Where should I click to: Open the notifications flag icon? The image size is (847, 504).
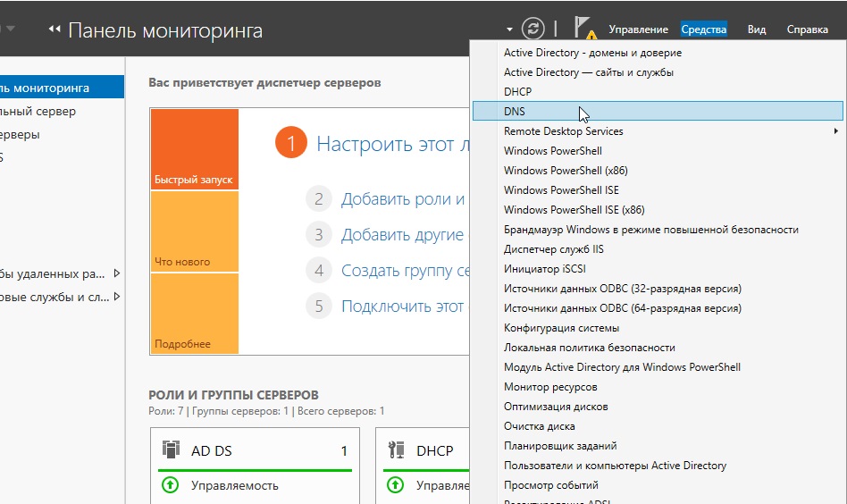click(584, 28)
